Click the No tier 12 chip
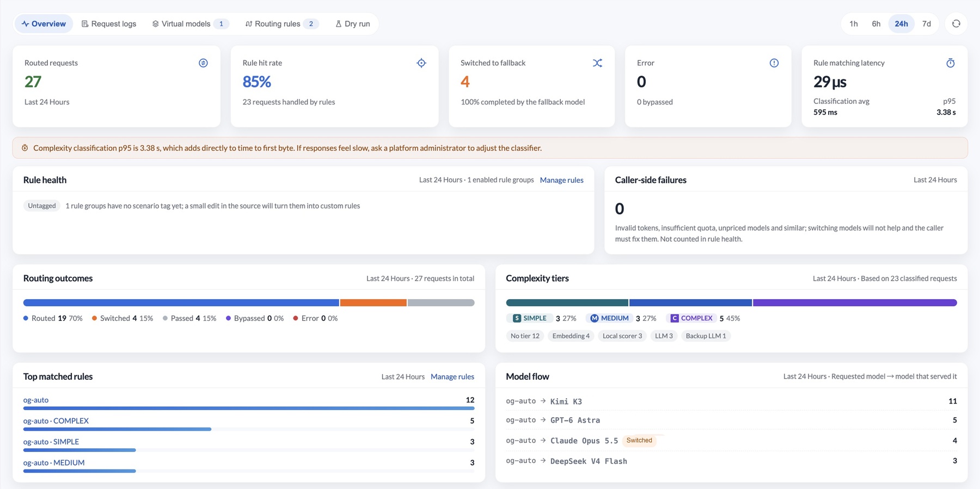 (x=525, y=336)
